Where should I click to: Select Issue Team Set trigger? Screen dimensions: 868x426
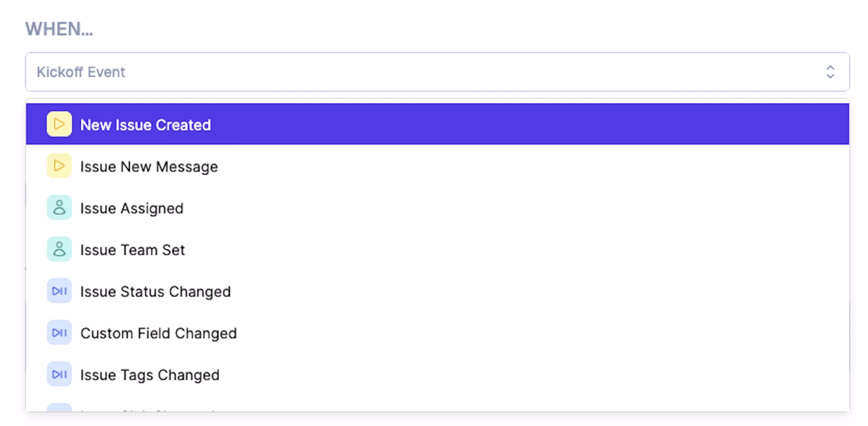click(x=438, y=249)
